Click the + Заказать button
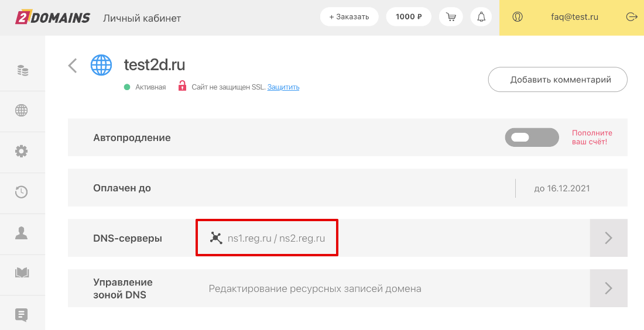This screenshot has width=644, height=330. [349, 17]
